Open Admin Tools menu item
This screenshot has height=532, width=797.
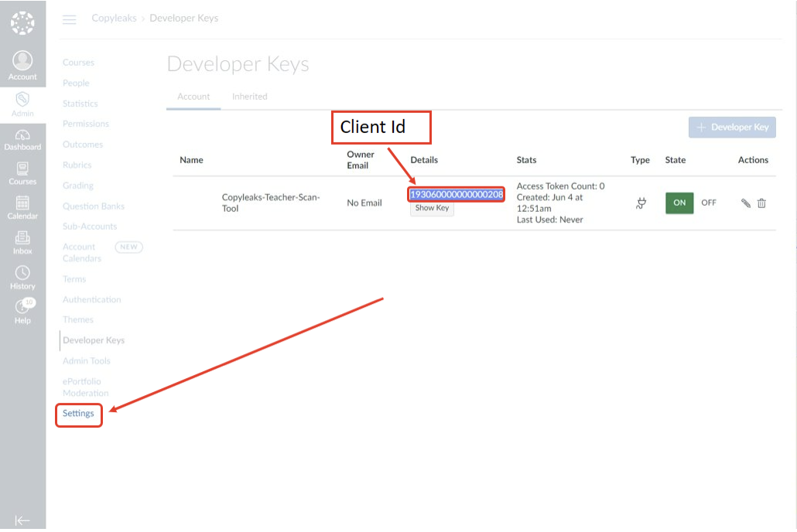[x=86, y=361]
